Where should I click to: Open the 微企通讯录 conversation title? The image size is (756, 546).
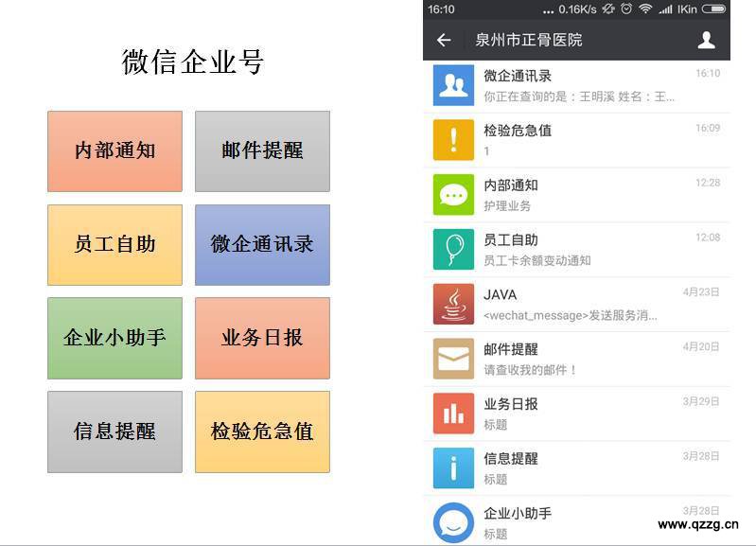tap(518, 76)
